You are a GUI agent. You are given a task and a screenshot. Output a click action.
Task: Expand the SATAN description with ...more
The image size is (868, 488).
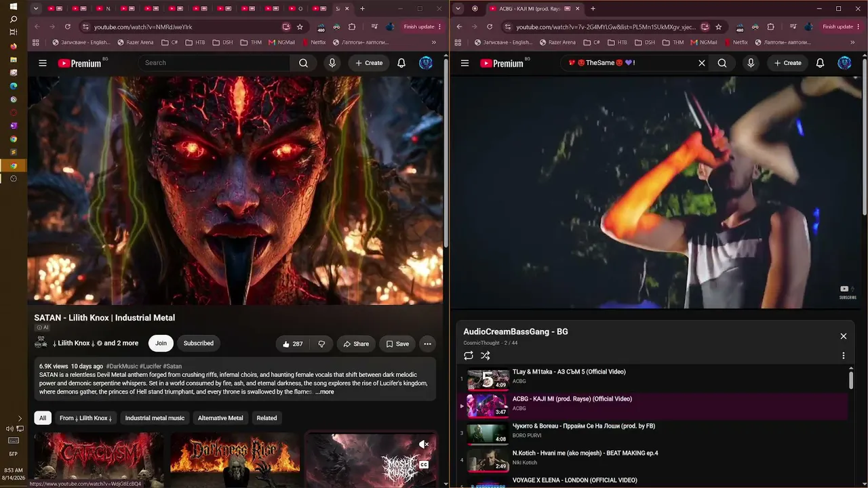324,392
